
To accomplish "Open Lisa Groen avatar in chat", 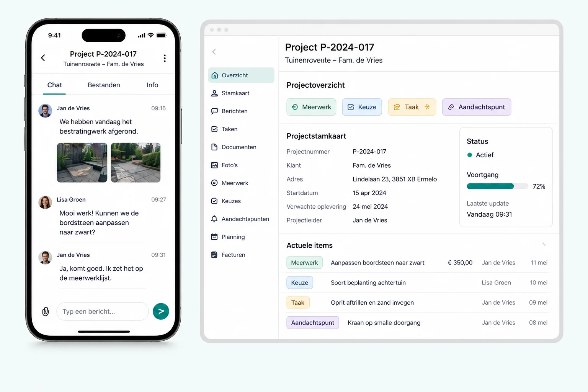I will pyautogui.click(x=45, y=202).
